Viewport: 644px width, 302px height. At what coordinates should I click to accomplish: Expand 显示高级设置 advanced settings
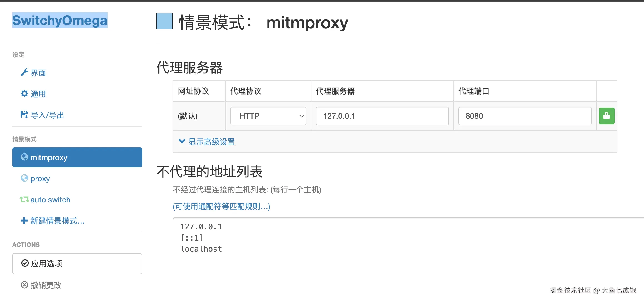point(211,142)
